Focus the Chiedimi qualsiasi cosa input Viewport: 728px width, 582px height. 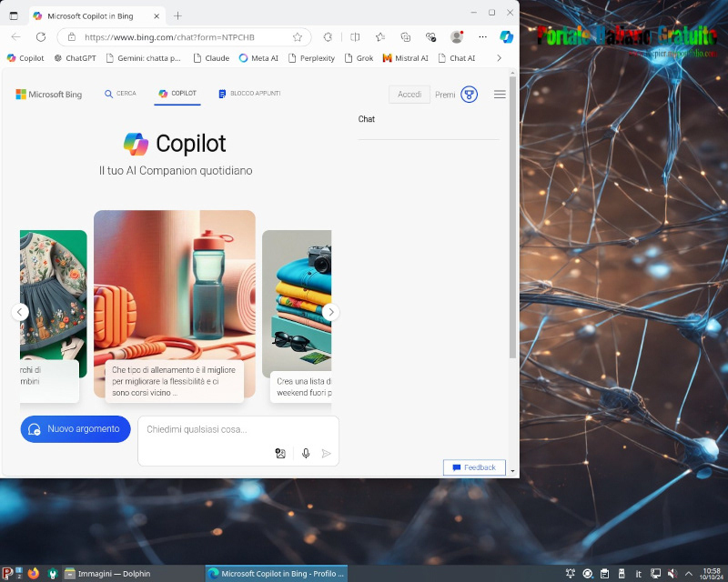point(238,430)
